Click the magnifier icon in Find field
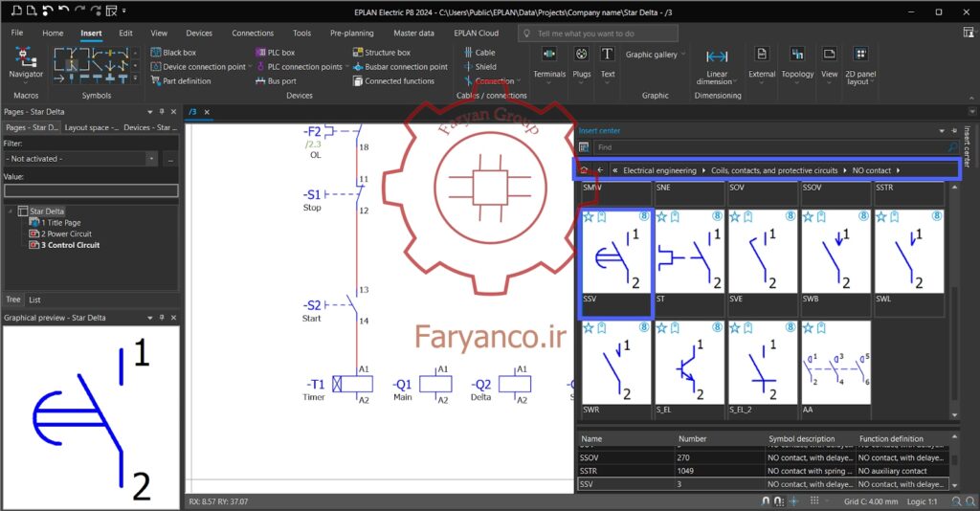The width and height of the screenshot is (980, 511). [x=952, y=147]
